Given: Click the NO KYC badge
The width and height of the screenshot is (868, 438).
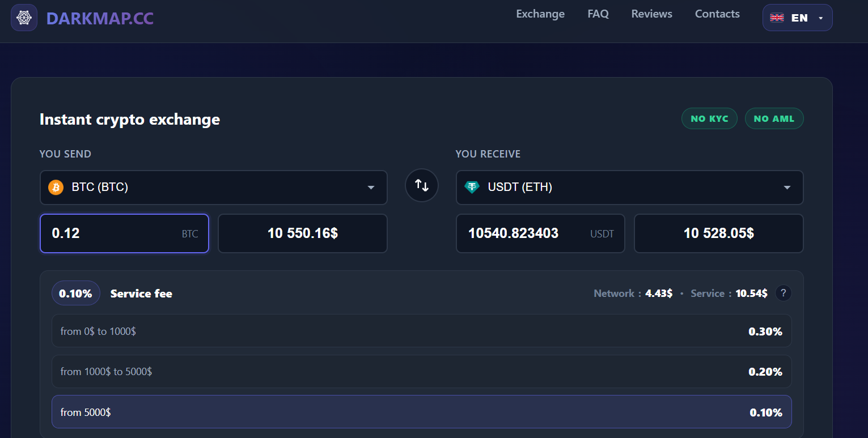Looking at the screenshot, I should [x=709, y=118].
